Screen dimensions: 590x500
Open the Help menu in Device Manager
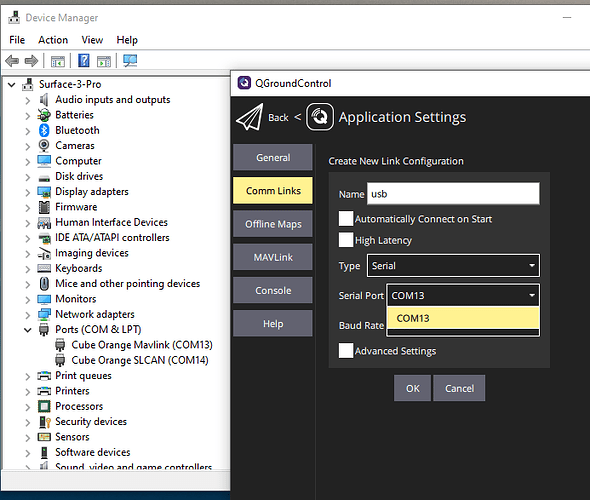click(x=127, y=40)
